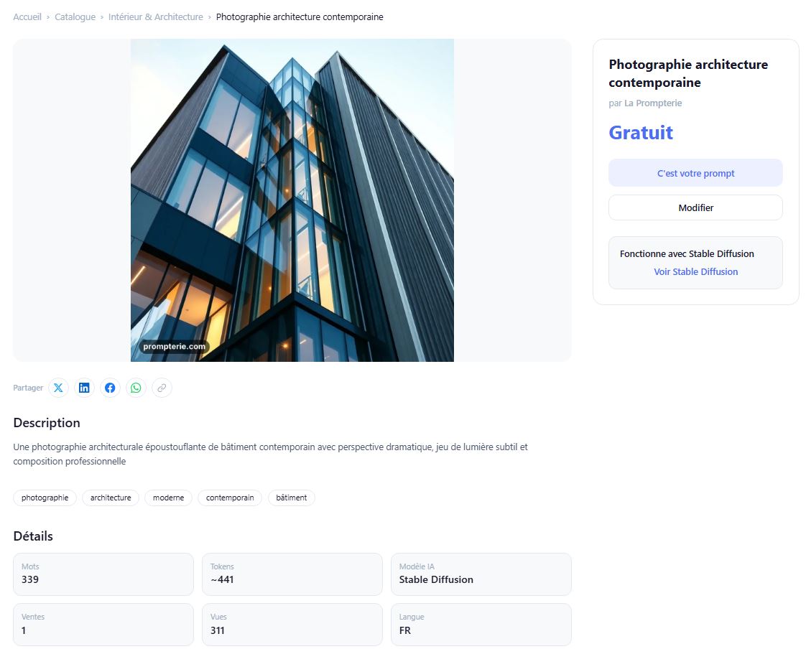The image size is (806, 672).
Task: Click the Modèle IA Stable Diffusion card
Action: [x=481, y=574]
